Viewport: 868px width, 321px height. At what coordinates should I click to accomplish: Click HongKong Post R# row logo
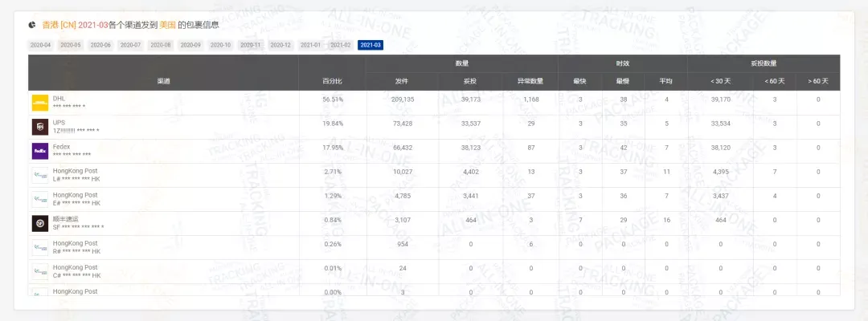point(40,247)
